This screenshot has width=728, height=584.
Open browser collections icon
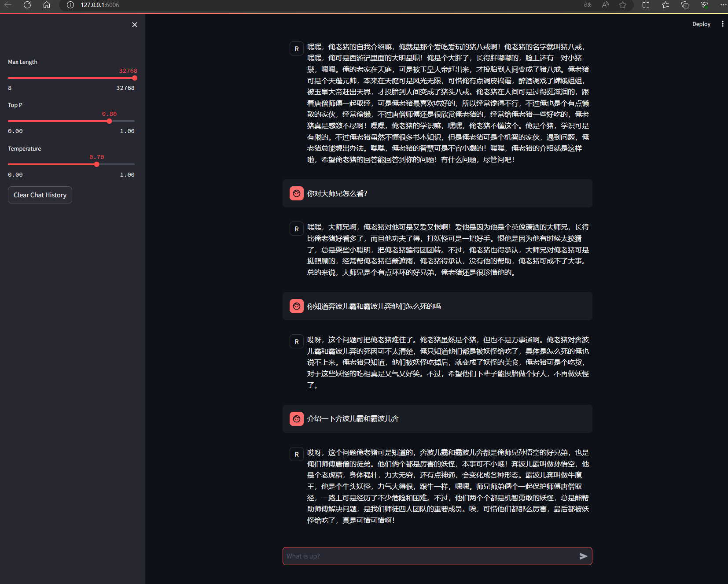point(685,5)
